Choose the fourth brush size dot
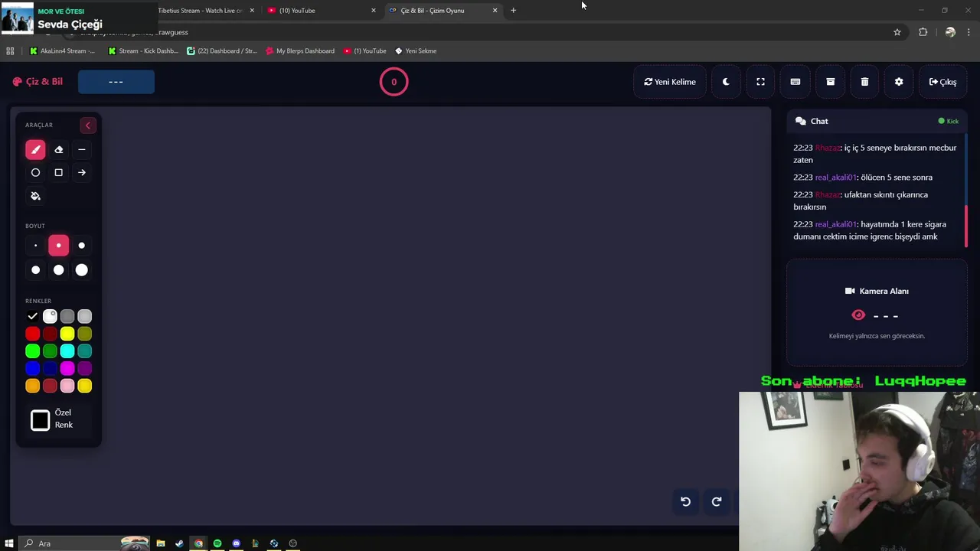 click(x=35, y=270)
